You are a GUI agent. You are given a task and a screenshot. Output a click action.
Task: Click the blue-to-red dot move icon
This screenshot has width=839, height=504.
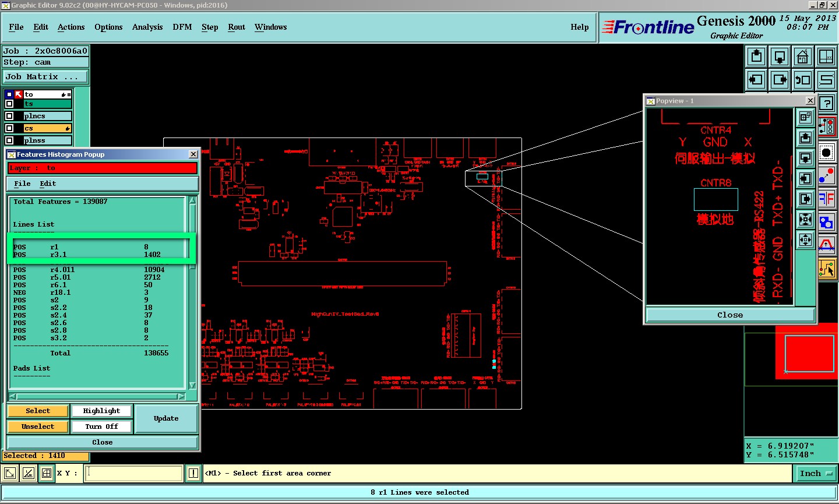coord(827,176)
